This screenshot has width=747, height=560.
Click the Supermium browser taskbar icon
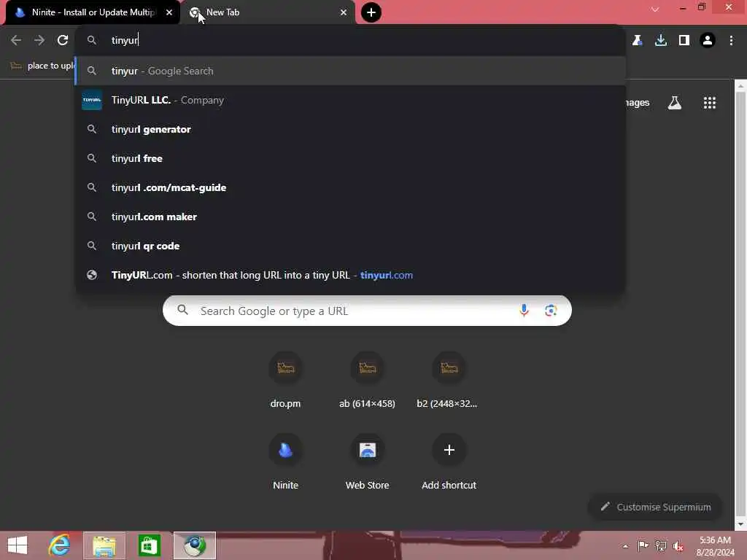coord(194,545)
